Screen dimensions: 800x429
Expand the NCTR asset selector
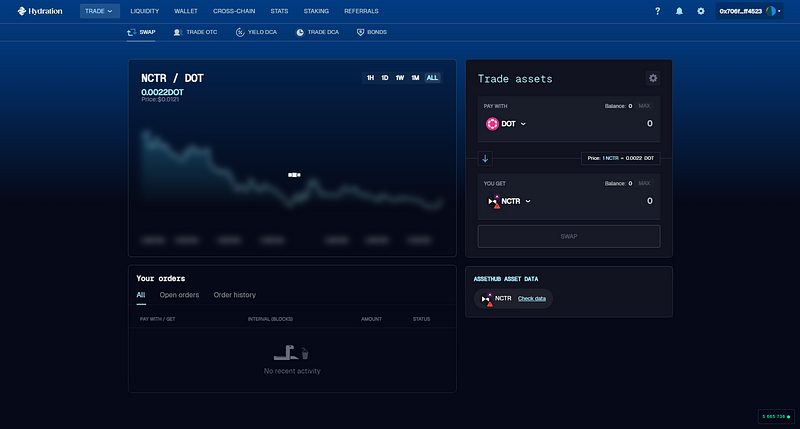point(528,201)
